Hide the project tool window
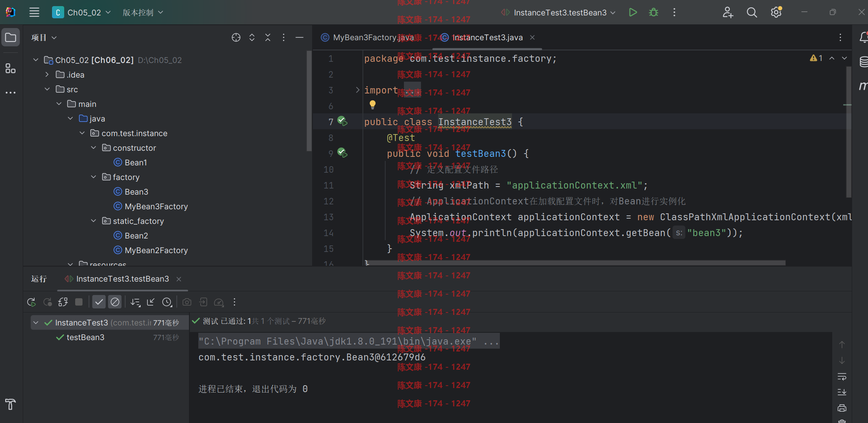 point(299,37)
